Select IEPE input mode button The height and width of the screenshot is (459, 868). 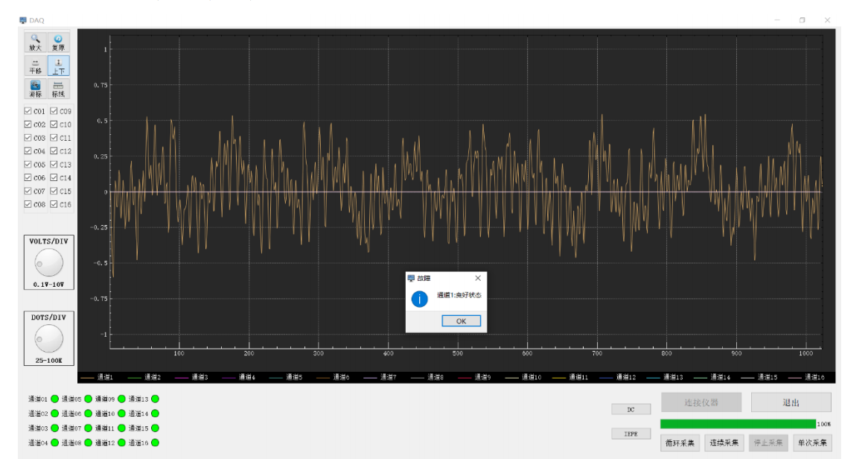pos(631,434)
